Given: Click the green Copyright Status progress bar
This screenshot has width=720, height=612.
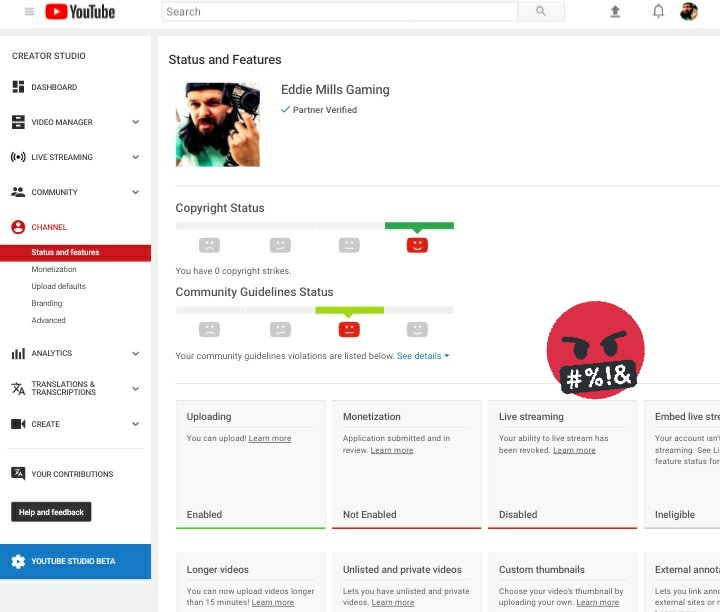Looking at the screenshot, I should tap(419, 225).
